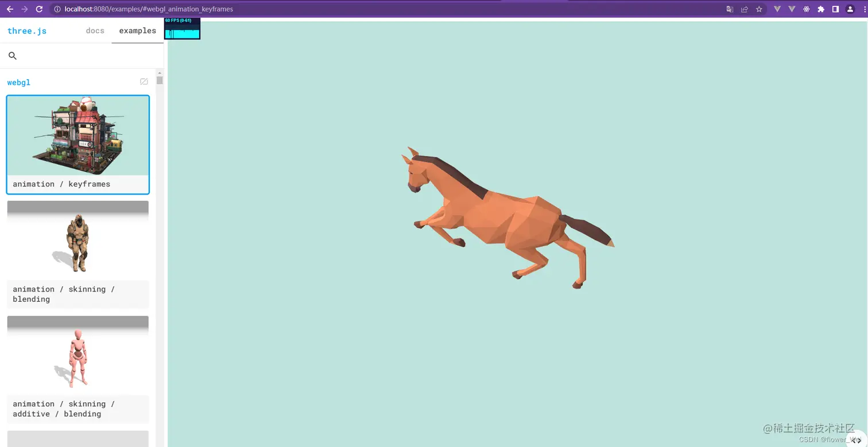Open the second Vue devtools extension icon

(792, 9)
